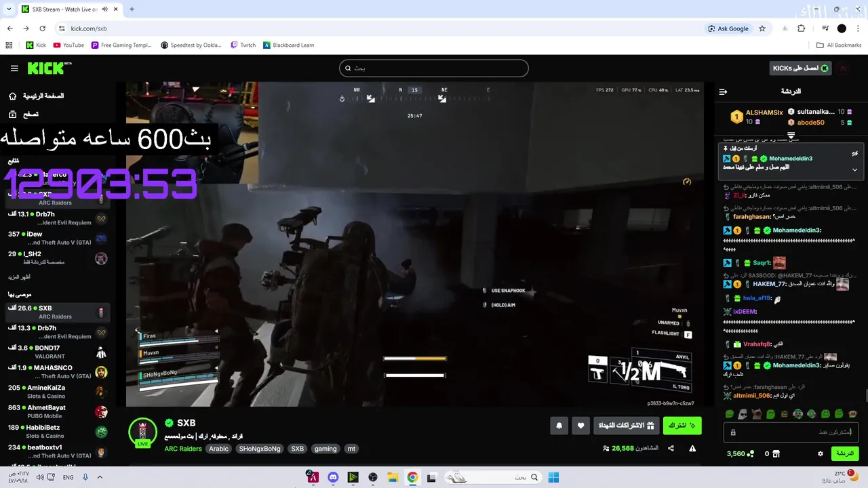Click Show more under following list
The width and height of the screenshot is (868, 488).
19,277
